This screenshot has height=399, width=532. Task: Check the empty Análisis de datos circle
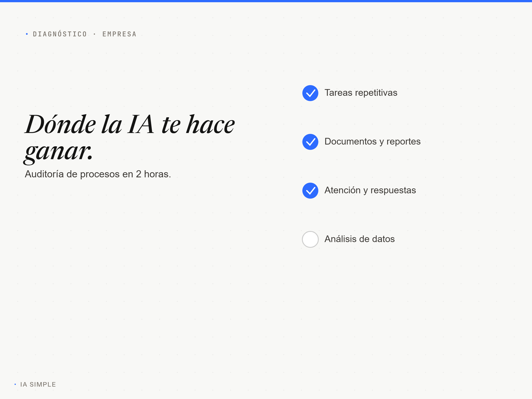310,239
